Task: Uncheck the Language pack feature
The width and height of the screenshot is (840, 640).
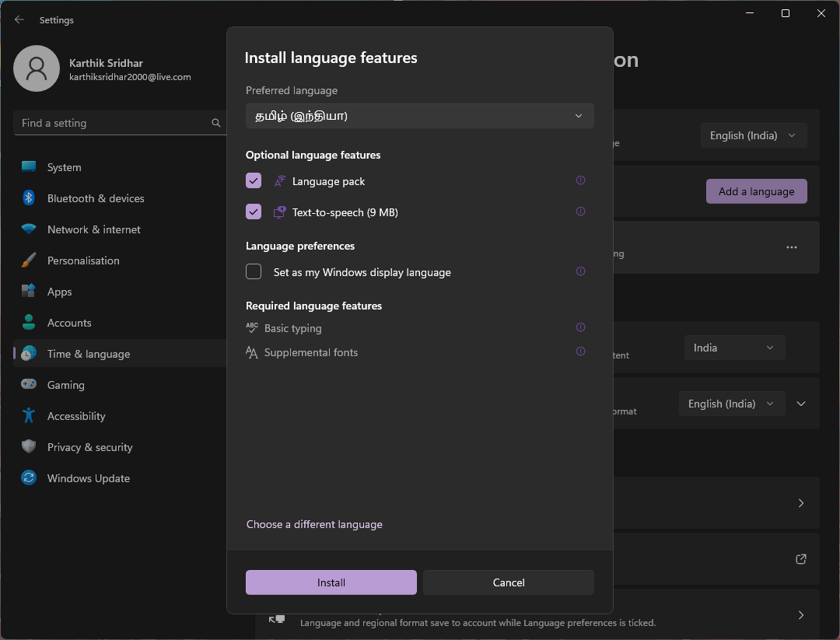Action: pyautogui.click(x=253, y=180)
